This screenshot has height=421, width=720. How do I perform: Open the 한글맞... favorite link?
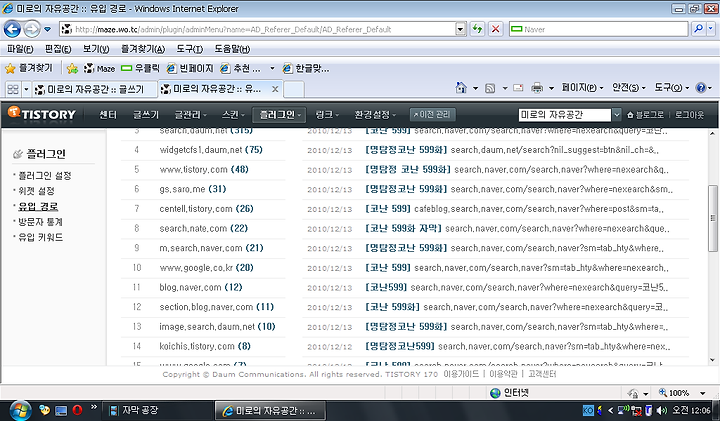pos(306,69)
